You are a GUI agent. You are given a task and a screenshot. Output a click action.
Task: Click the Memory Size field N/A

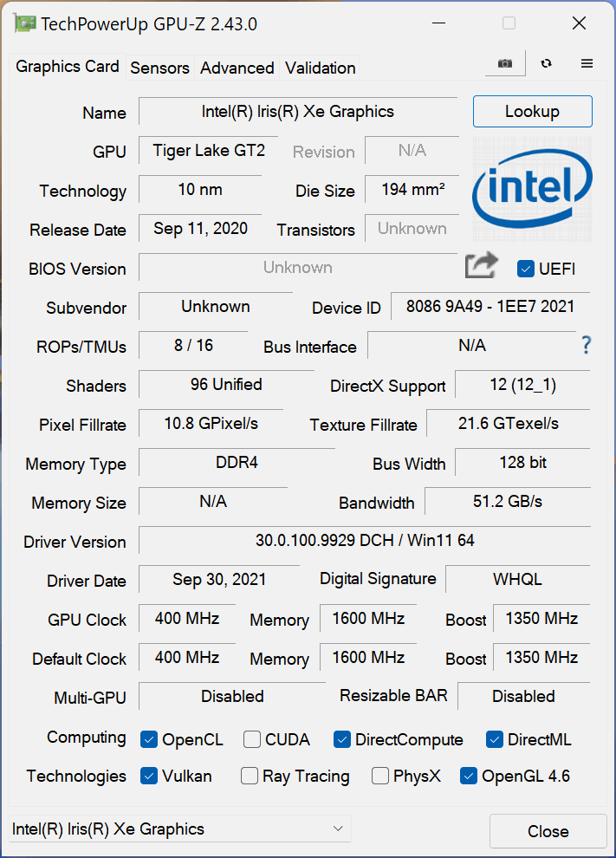click(x=213, y=501)
